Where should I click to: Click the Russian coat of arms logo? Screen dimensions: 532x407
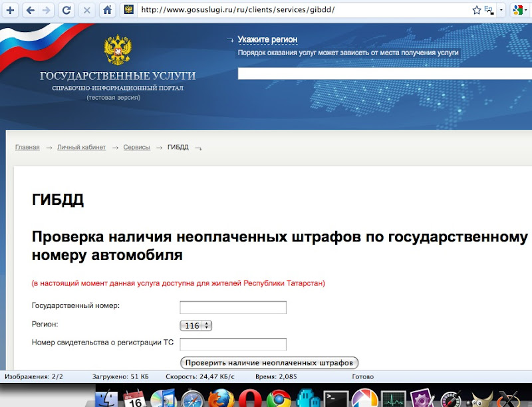[118, 49]
